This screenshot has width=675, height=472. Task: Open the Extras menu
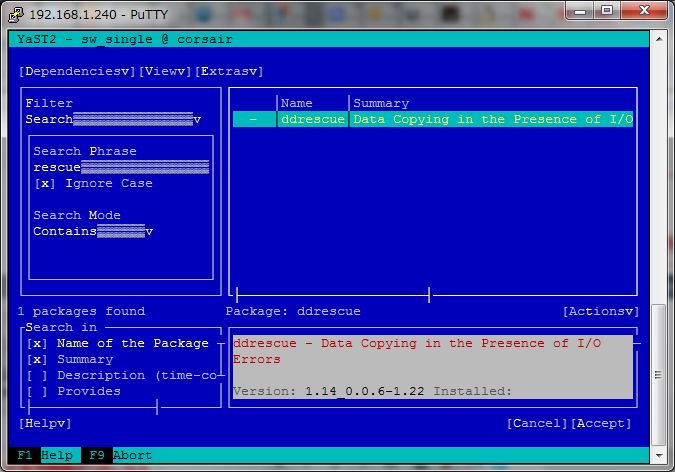click(x=229, y=71)
